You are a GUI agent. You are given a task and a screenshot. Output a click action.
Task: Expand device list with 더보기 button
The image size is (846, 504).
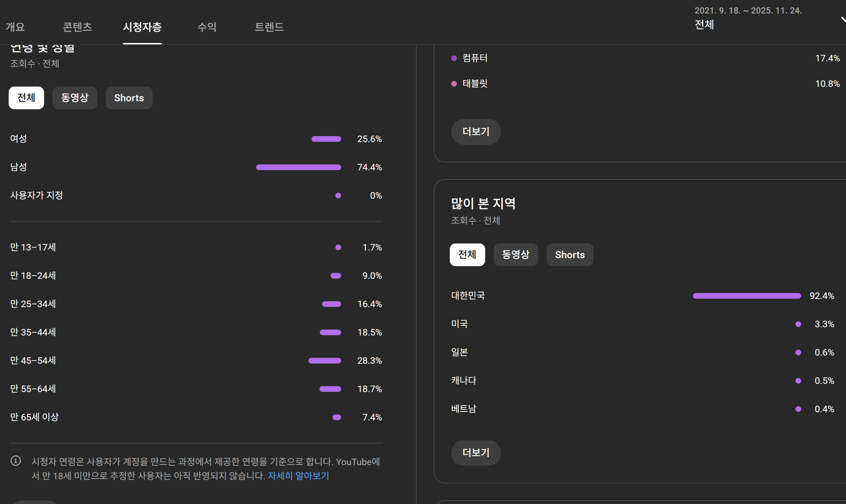[475, 132]
